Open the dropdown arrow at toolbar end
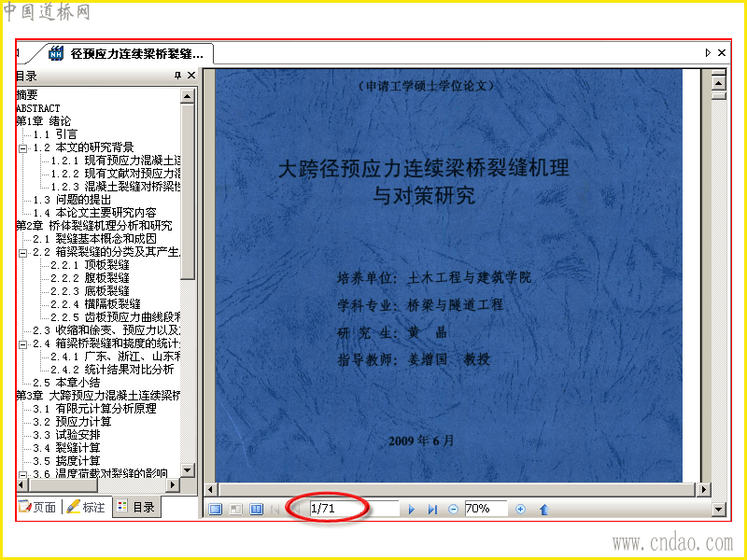Screen dimensions: 747x560 coord(719,510)
